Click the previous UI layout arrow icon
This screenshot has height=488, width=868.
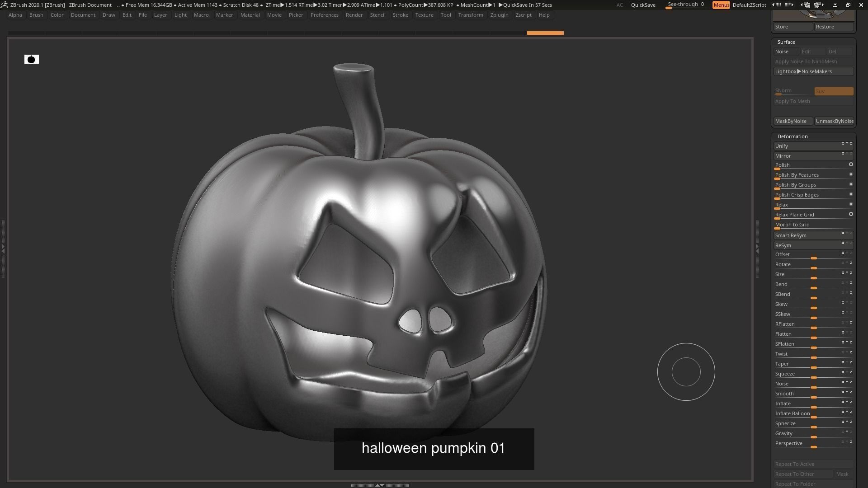pos(776,5)
